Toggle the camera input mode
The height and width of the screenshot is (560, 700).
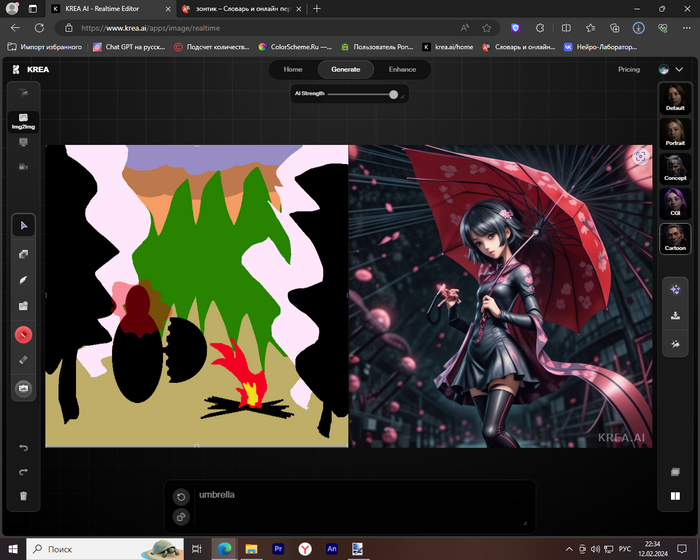[24, 167]
